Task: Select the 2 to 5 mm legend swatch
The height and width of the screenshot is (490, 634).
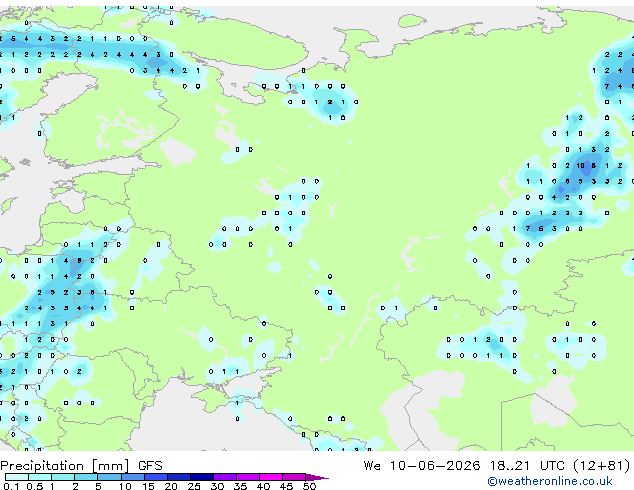Action: pos(86,477)
